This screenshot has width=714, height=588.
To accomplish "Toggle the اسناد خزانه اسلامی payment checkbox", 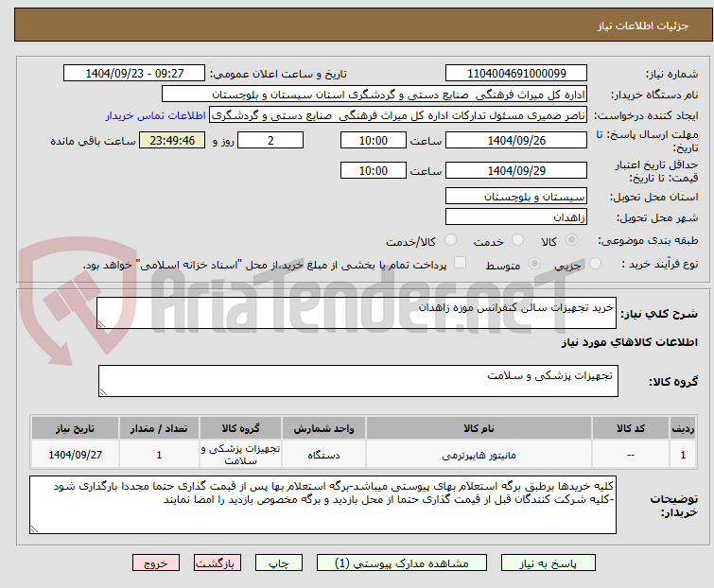I will (x=461, y=262).
